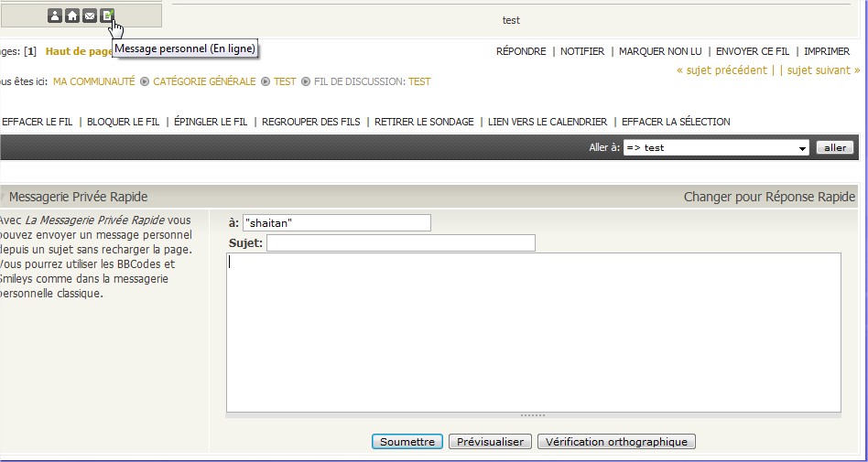868x462 pixels.
Task: Click the email envelope icon
Action: [x=90, y=16]
